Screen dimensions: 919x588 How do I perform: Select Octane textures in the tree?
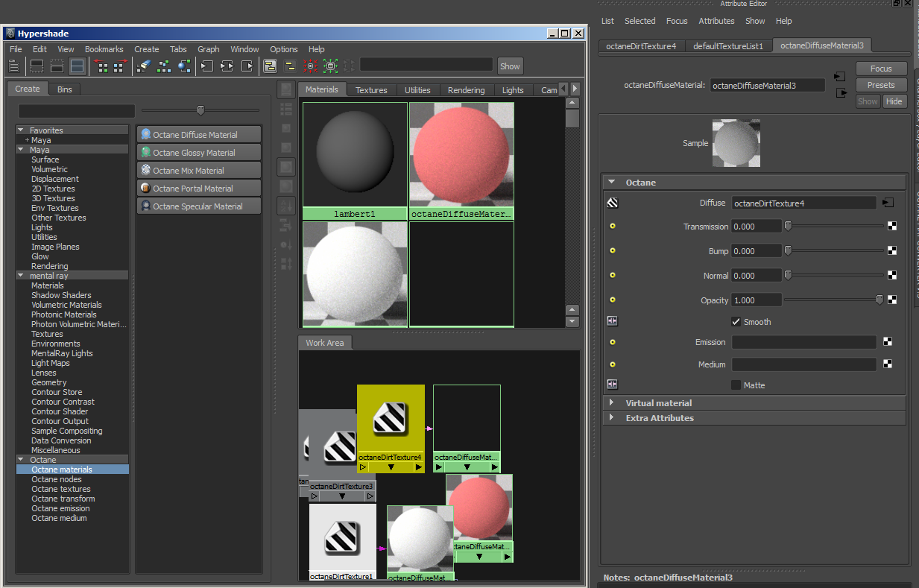pyautogui.click(x=61, y=489)
